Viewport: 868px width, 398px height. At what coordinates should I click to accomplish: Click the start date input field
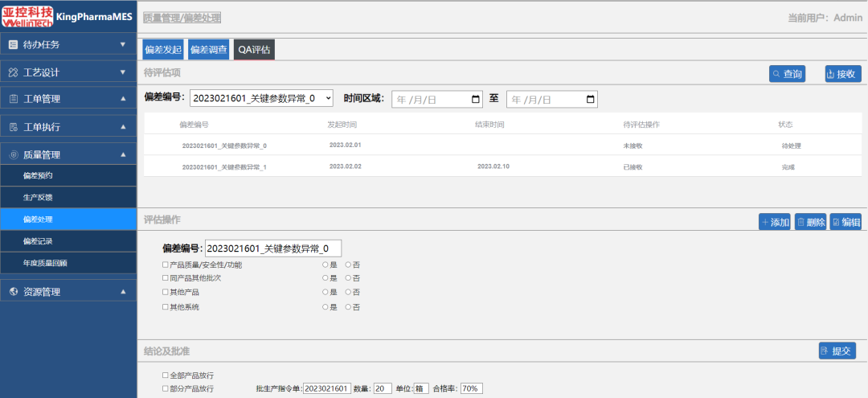pyautogui.click(x=437, y=100)
